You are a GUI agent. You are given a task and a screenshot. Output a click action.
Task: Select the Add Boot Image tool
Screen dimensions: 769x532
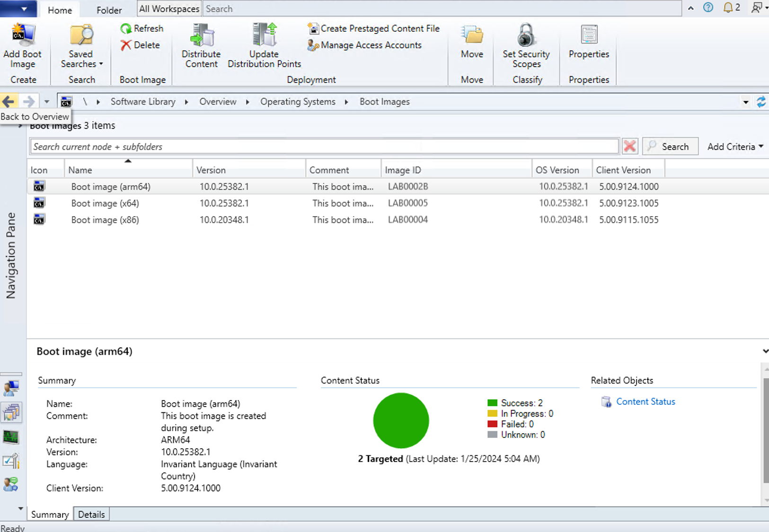(23, 45)
